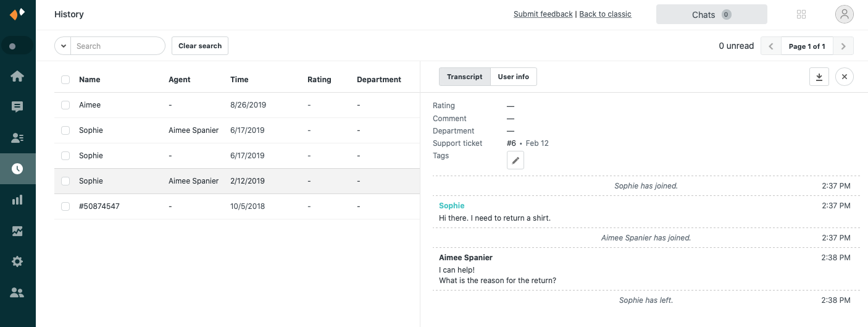Follow the Back to classic link
Viewport: 868px width, 327px height.
(605, 14)
